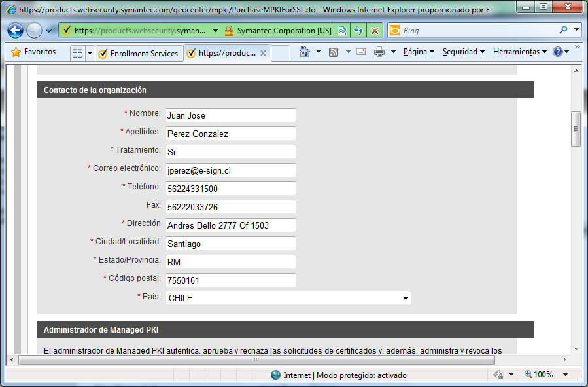The image size is (588, 387).
Task: Click the Compatibility View icon
Action: pos(343,31)
